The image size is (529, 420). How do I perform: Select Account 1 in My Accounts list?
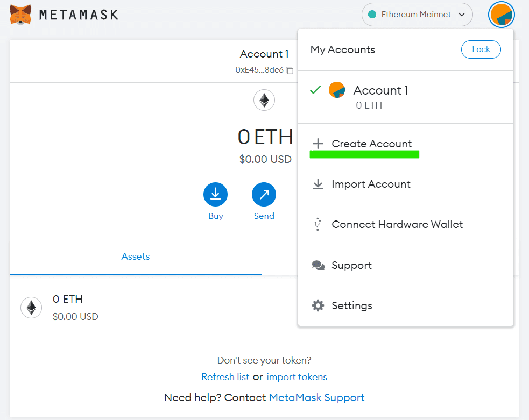(x=406, y=97)
